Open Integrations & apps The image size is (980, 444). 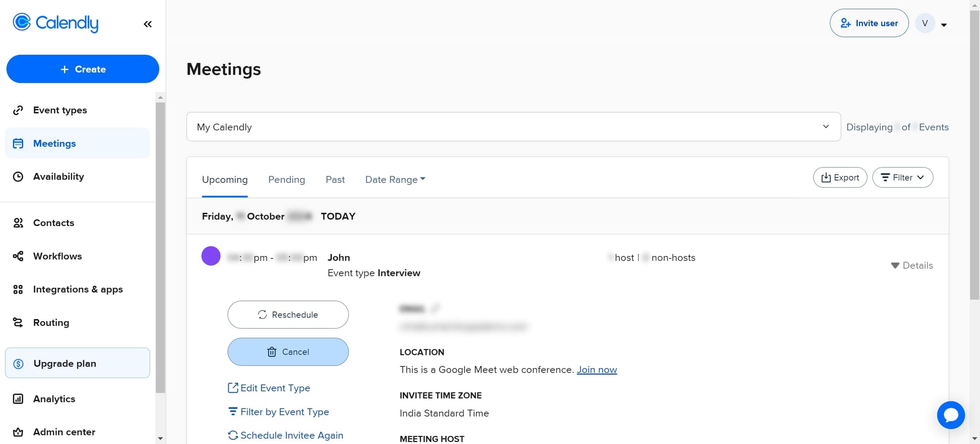pos(78,289)
